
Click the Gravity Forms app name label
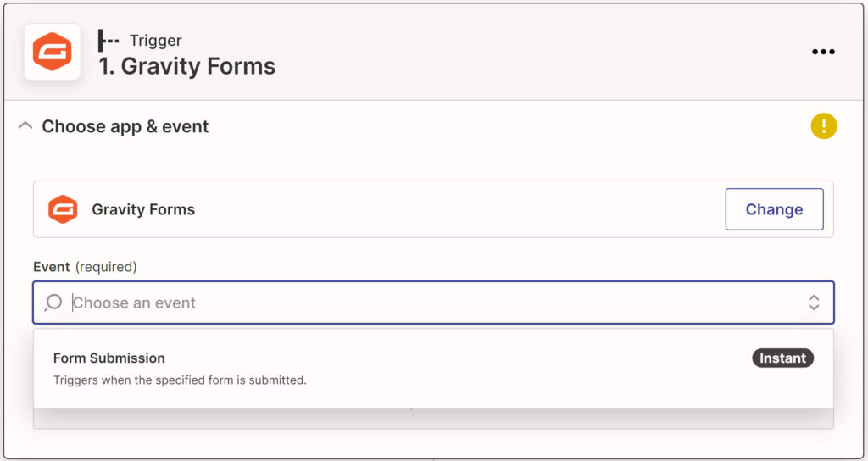coord(143,210)
